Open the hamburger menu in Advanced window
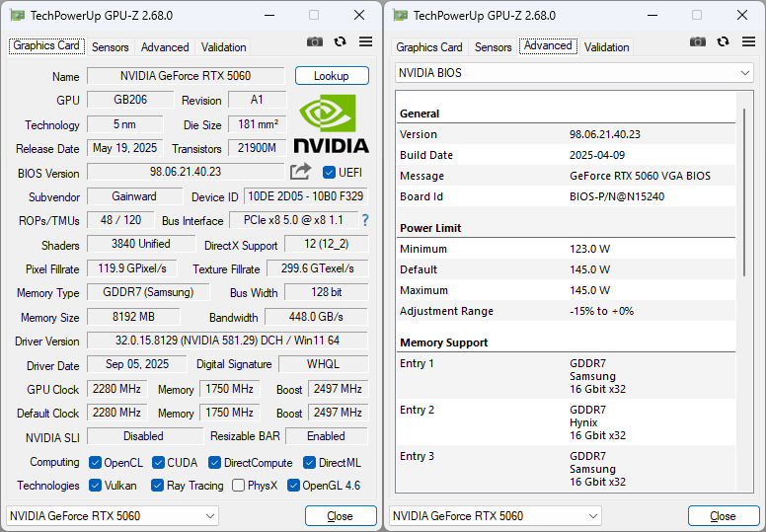766x532 pixels. tap(748, 41)
